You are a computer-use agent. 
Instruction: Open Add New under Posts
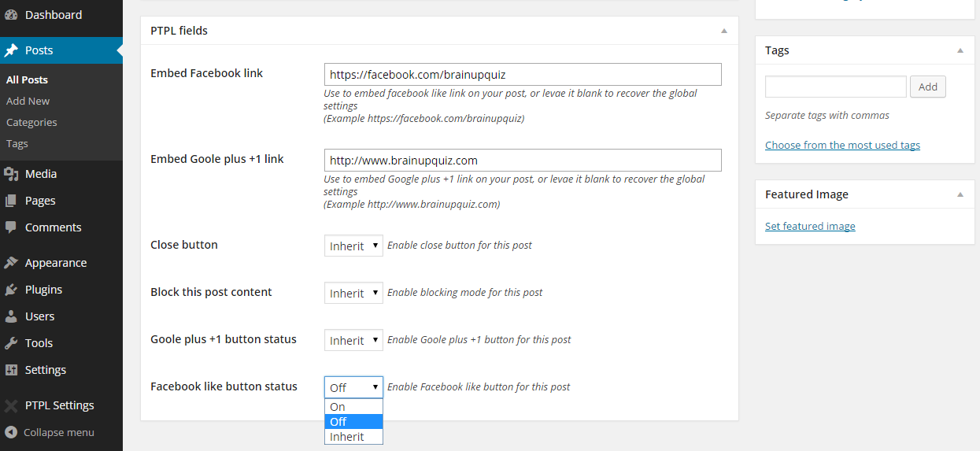28,101
